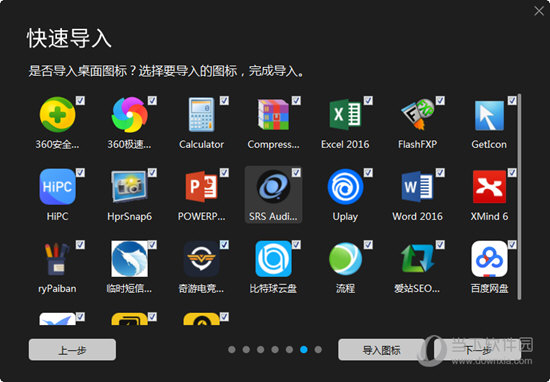550x382 pixels.
Task: Click the Uplay swirl icon
Action: (x=345, y=187)
